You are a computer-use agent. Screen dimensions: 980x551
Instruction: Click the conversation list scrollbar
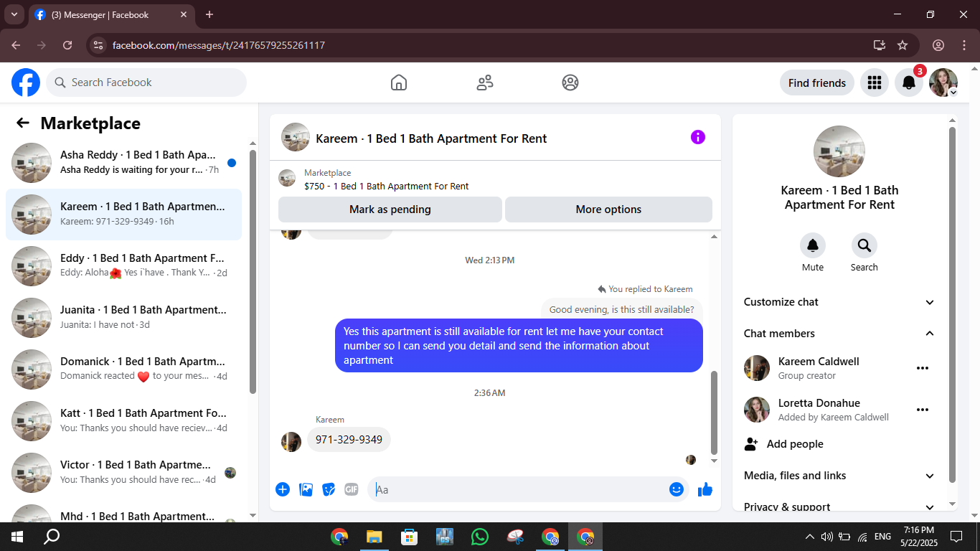click(x=253, y=271)
